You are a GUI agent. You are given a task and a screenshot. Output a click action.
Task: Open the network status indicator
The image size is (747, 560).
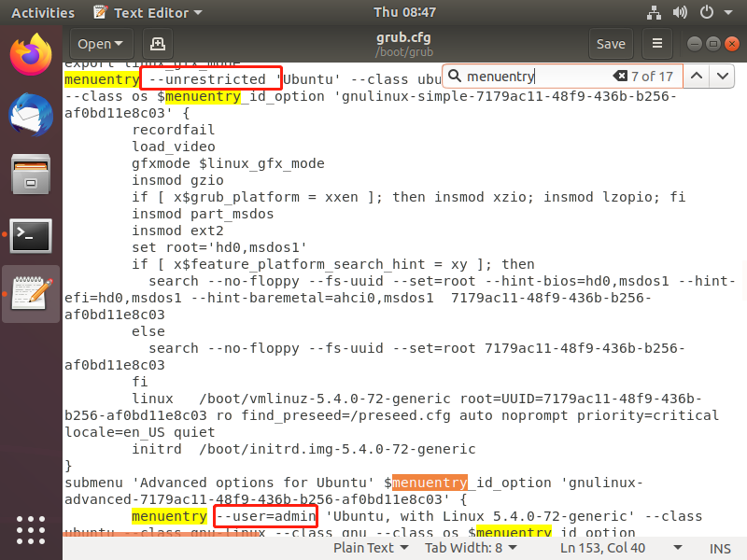pos(655,12)
